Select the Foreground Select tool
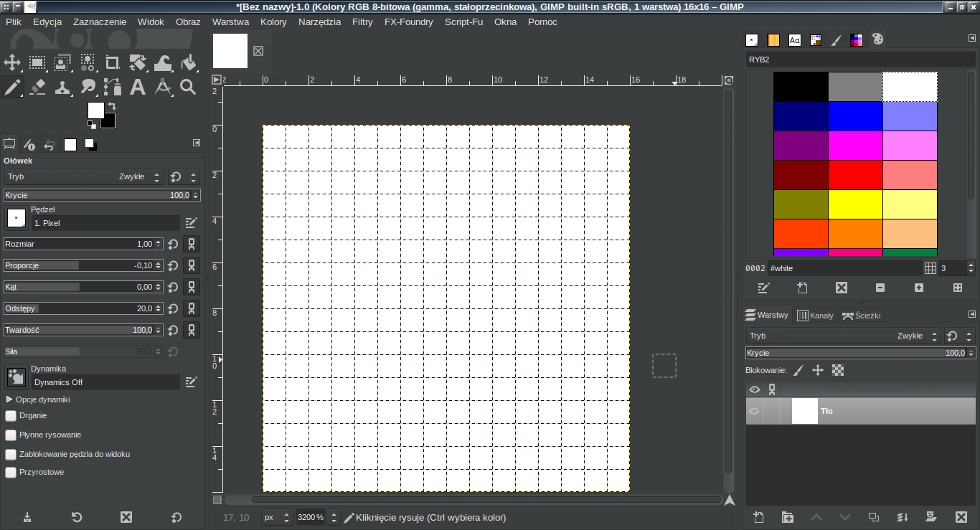Viewport: 980px width, 530px height. pyautogui.click(x=62, y=62)
